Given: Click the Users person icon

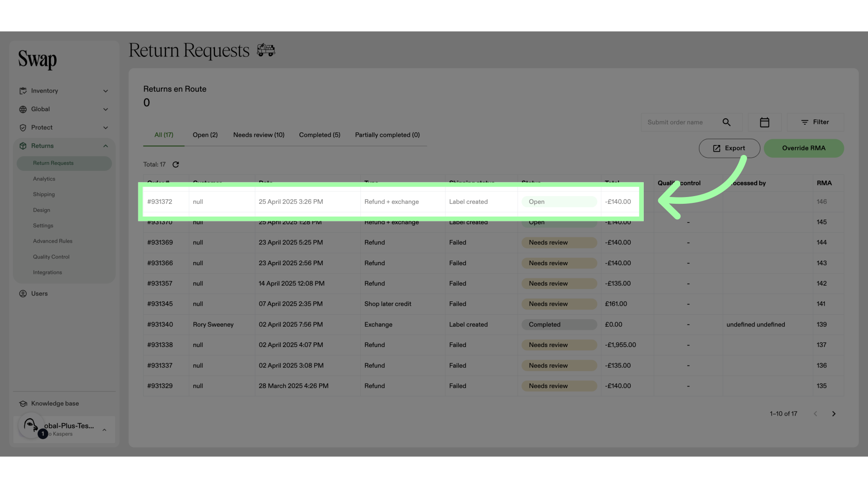Looking at the screenshot, I should [23, 294].
